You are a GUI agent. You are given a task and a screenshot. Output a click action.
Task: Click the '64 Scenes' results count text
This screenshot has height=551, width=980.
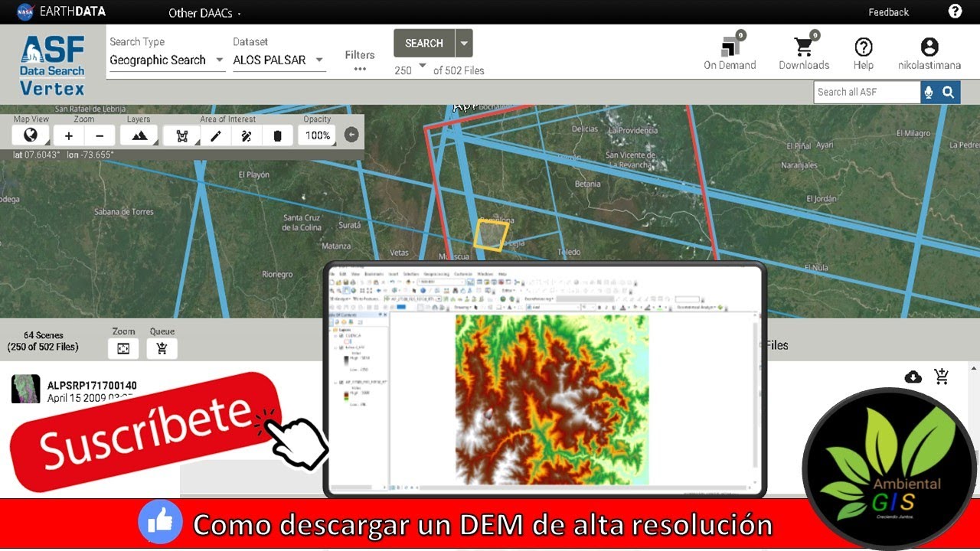click(x=44, y=335)
